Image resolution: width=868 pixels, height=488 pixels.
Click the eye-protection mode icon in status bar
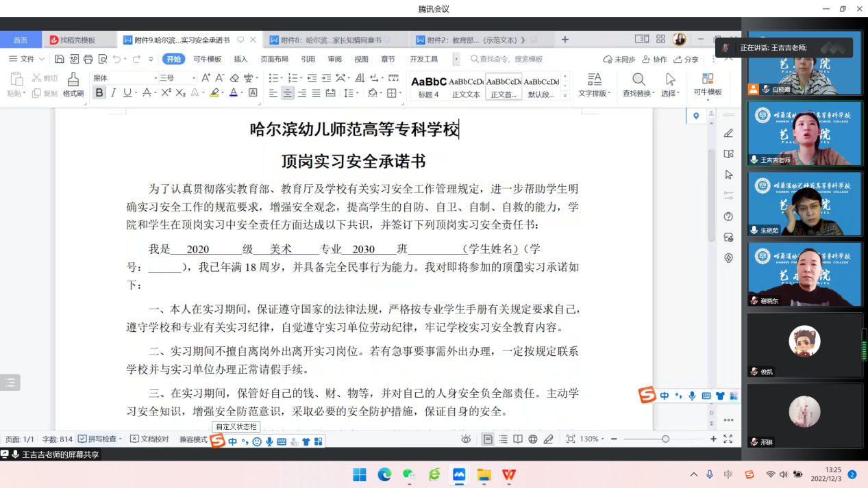466,439
